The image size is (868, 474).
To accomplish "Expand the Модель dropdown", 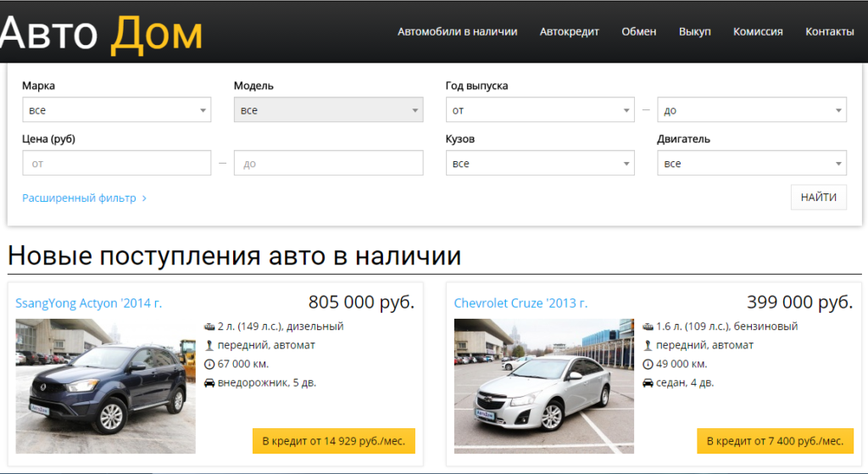I will point(328,109).
